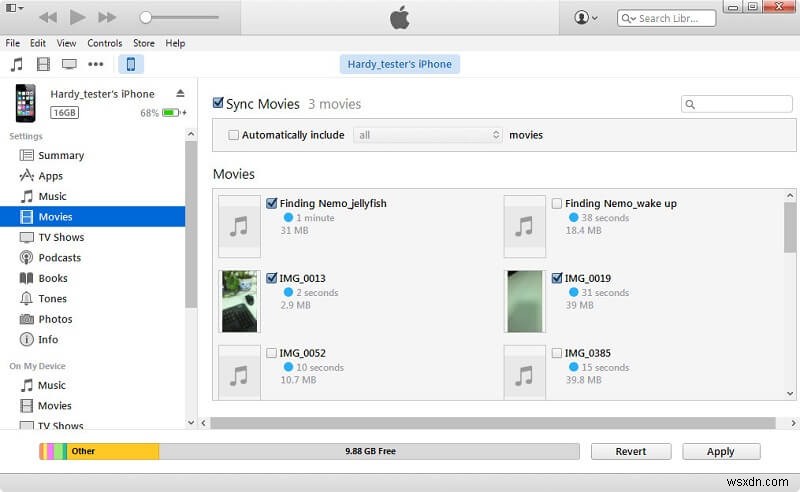800x492 pixels.
Task: Open the 'all' automatically include dropdown
Action: (x=428, y=135)
